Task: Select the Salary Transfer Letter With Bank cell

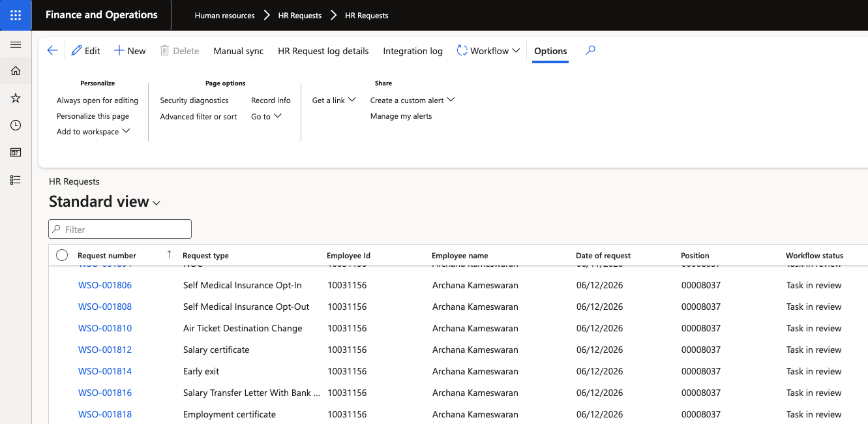Action: coord(252,393)
